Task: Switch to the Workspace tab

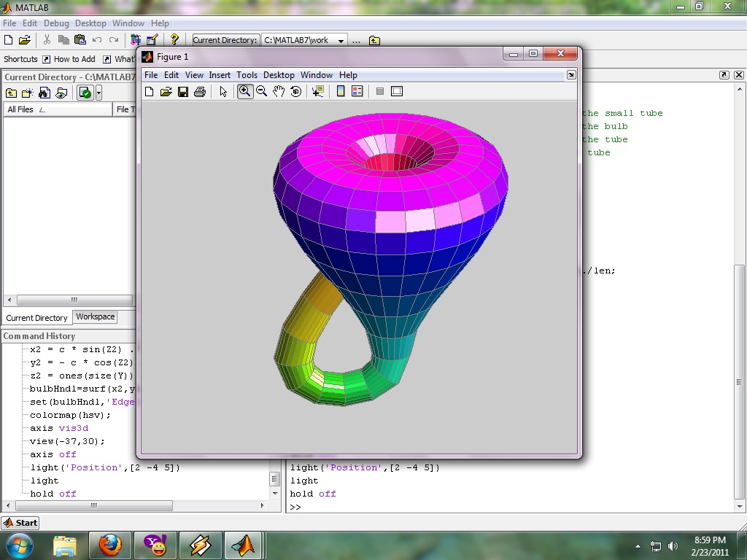Action: (x=95, y=316)
